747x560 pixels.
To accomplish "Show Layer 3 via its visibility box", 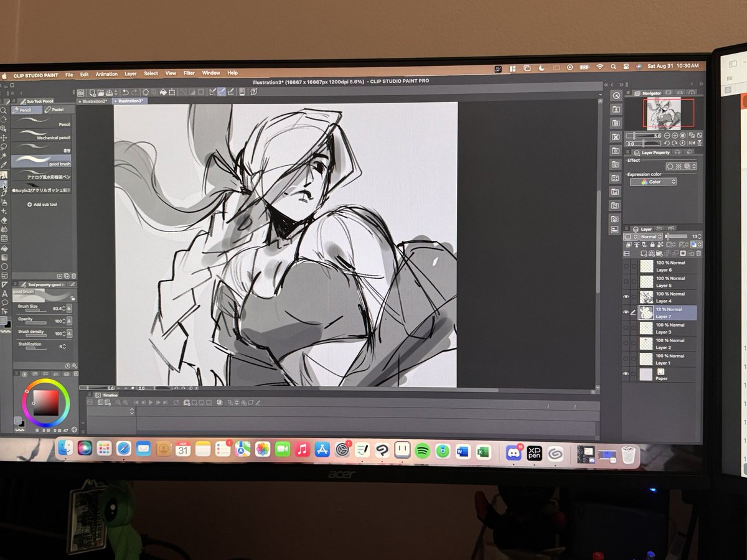I will coord(626,329).
